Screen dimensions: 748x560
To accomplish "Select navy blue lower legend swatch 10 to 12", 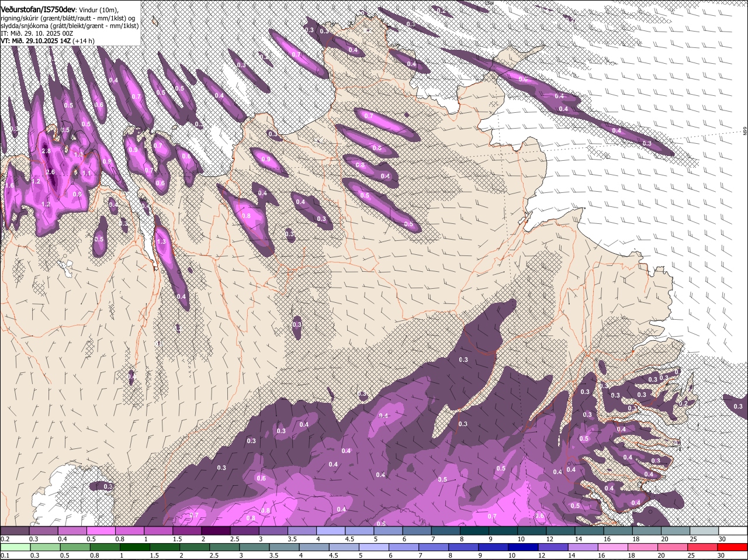I will click(x=524, y=547).
